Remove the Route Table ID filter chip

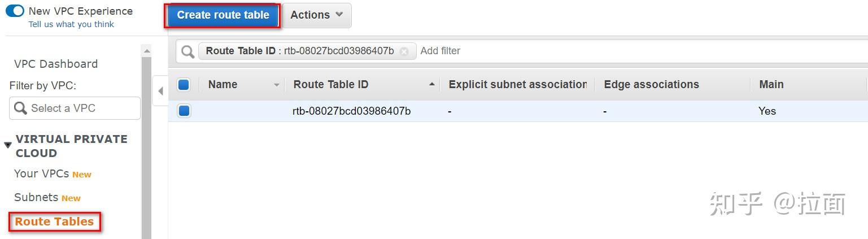(x=404, y=51)
